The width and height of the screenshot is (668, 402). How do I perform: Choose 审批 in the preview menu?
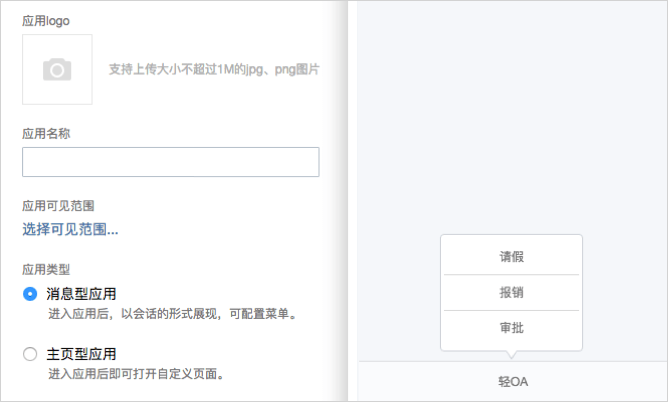point(511,328)
